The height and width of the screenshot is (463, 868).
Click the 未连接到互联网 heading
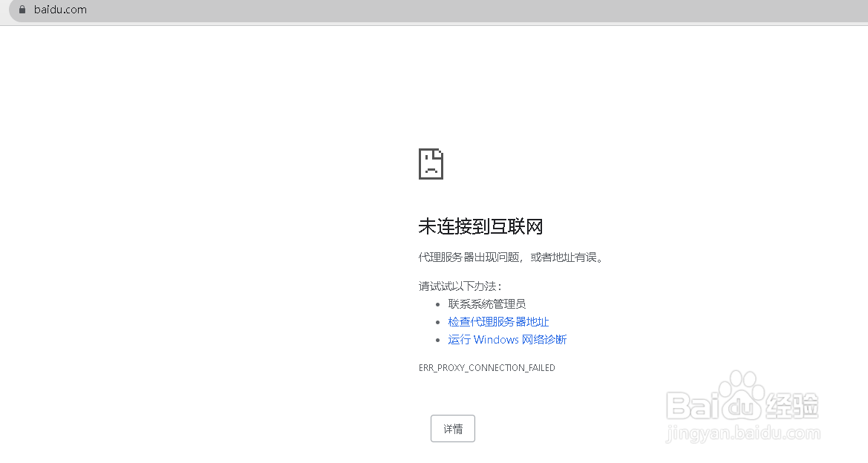pyautogui.click(x=480, y=226)
